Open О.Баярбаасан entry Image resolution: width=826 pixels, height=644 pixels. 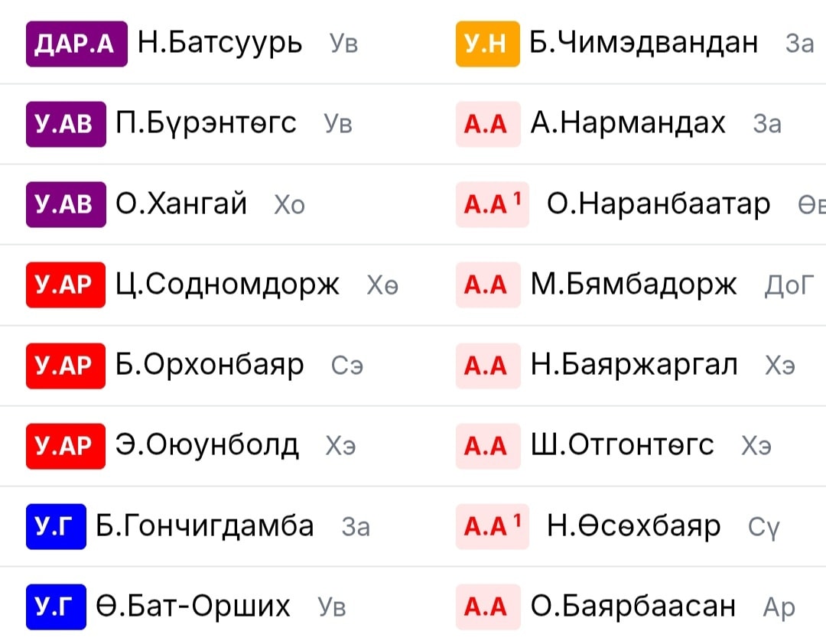pyautogui.click(x=633, y=607)
